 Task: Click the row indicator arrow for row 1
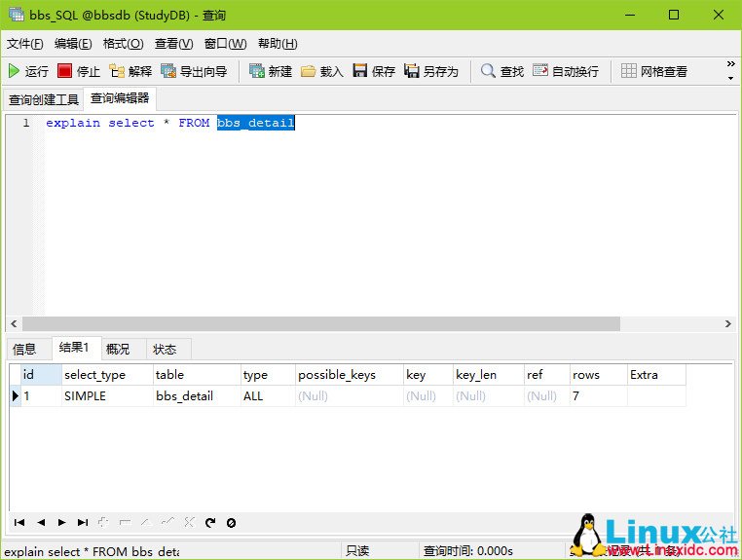pyautogui.click(x=16, y=395)
